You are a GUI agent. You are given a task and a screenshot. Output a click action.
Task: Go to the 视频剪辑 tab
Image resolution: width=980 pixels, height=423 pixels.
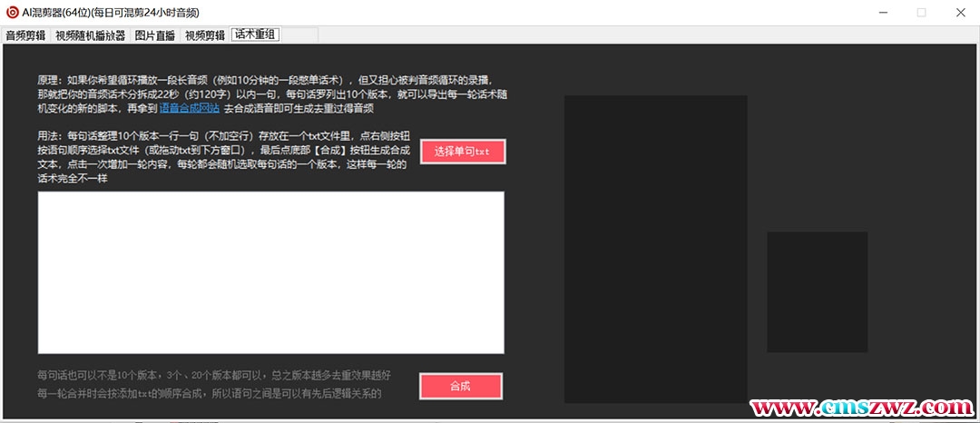[205, 35]
